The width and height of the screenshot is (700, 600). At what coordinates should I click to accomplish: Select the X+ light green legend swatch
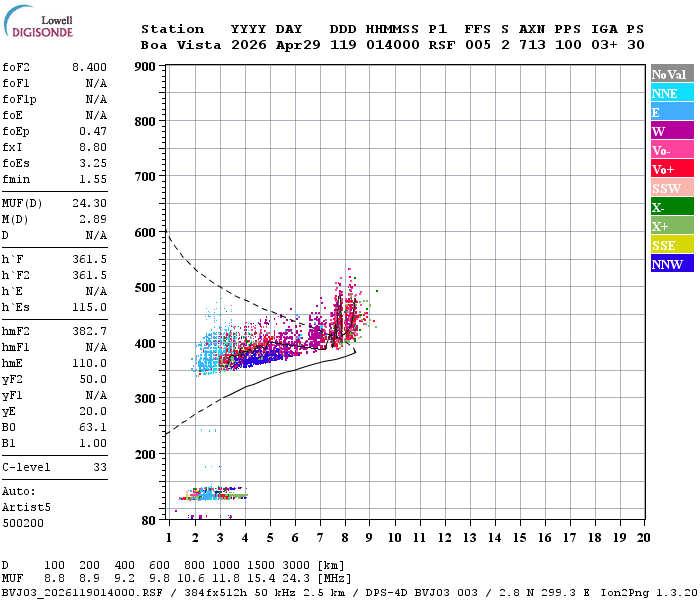pyautogui.click(x=672, y=226)
